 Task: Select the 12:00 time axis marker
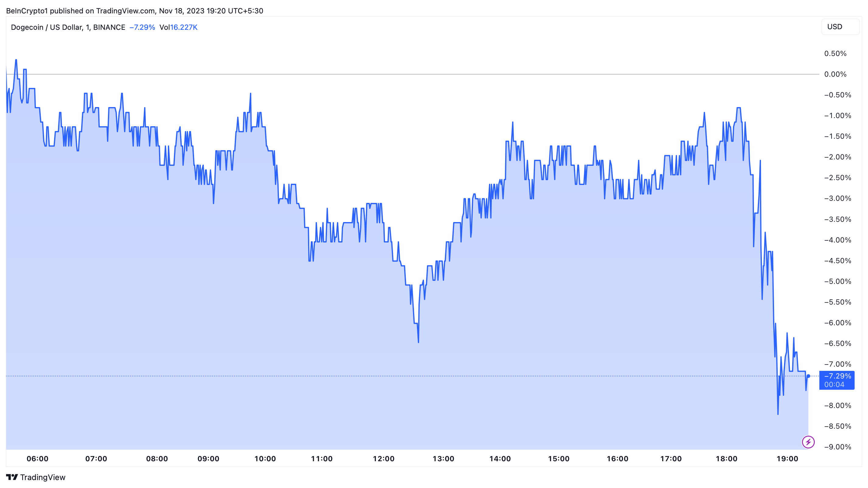click(384, 459)
